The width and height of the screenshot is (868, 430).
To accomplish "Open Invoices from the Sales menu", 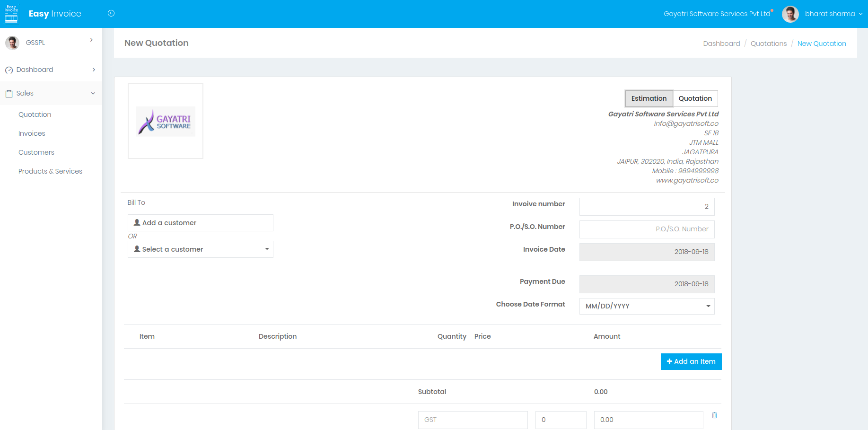I will (x=32, y=133).
